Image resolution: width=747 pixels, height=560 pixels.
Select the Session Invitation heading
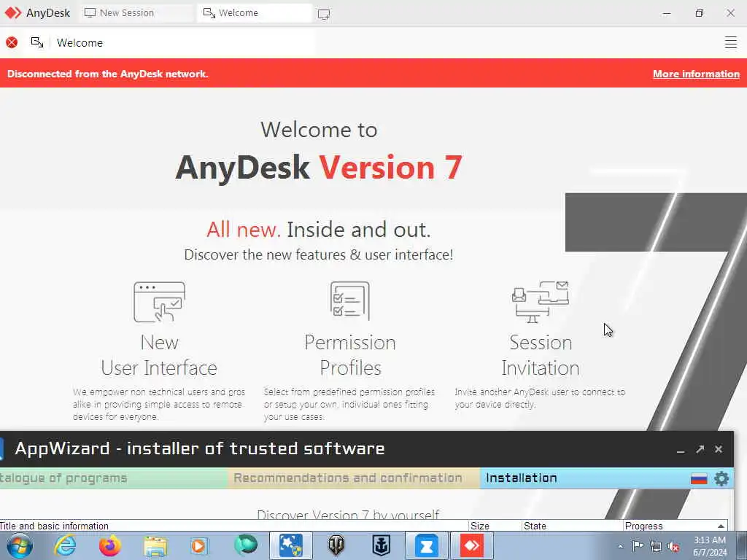tap(541, 355)
